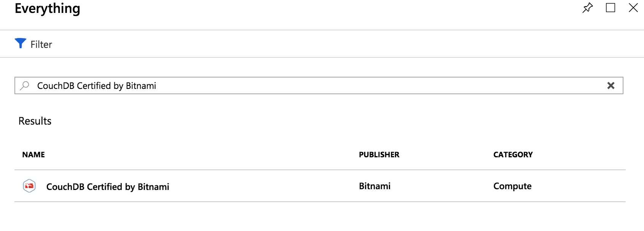This screenshot has height=231, width=644.
Task: Close the Everything blade
Action: [x=633, y=8]
